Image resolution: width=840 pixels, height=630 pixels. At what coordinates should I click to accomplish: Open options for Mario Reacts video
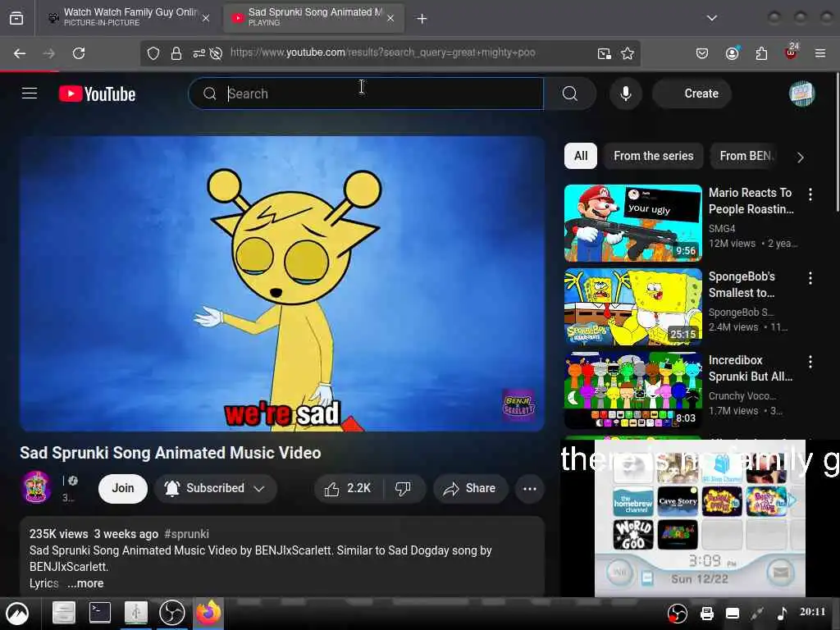click(810, 194)
